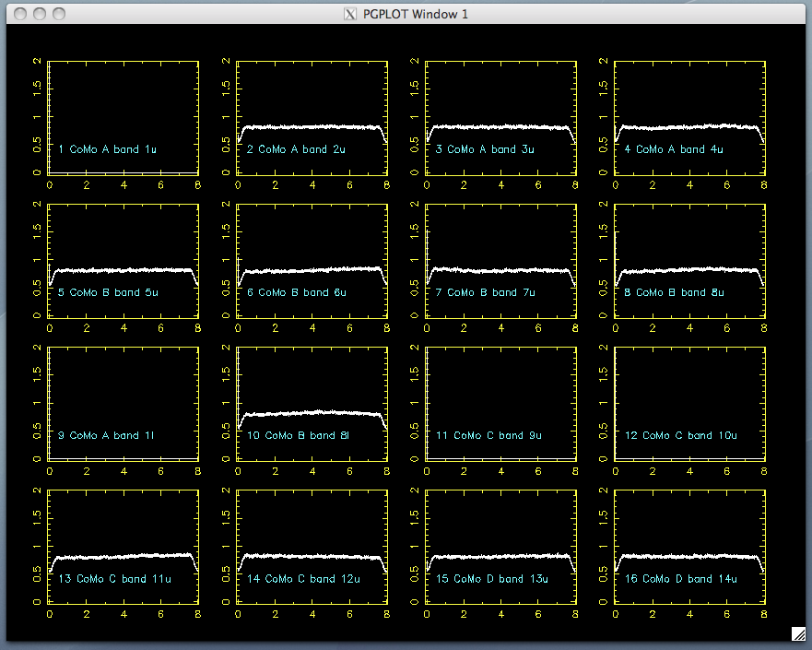Click the '10 CoMo B band 8l' plot

click(x=312, y=403)
